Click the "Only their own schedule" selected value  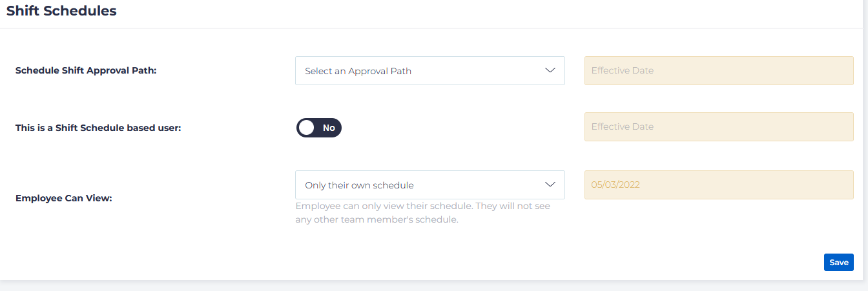pos(359,185)
